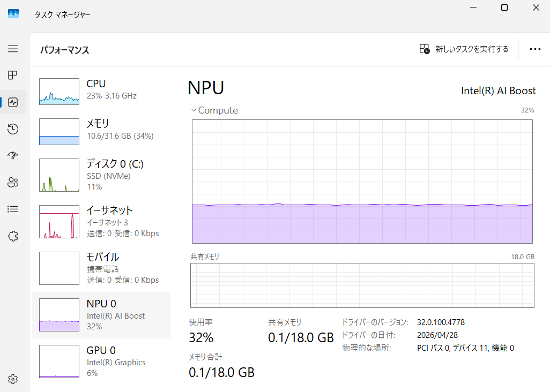550x392 pixels.
Task: Click the メモリ合計 0.1/18.0 GB value
Action: pyautogui.click(x=222, y=372)
